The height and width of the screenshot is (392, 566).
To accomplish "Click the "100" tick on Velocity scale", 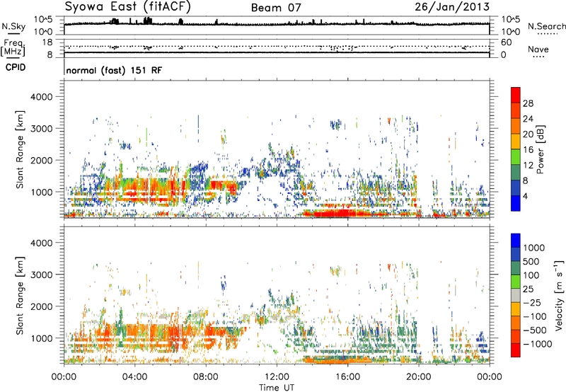I will coord(533,275).
